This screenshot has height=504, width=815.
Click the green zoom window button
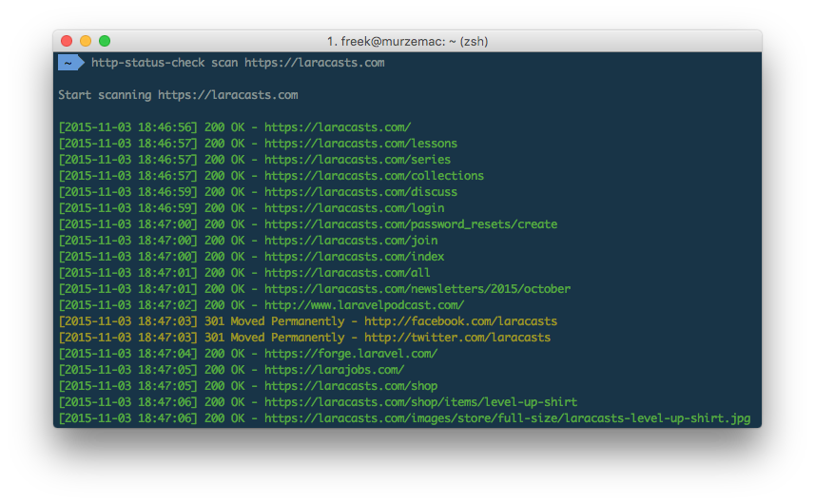point(105,41)
